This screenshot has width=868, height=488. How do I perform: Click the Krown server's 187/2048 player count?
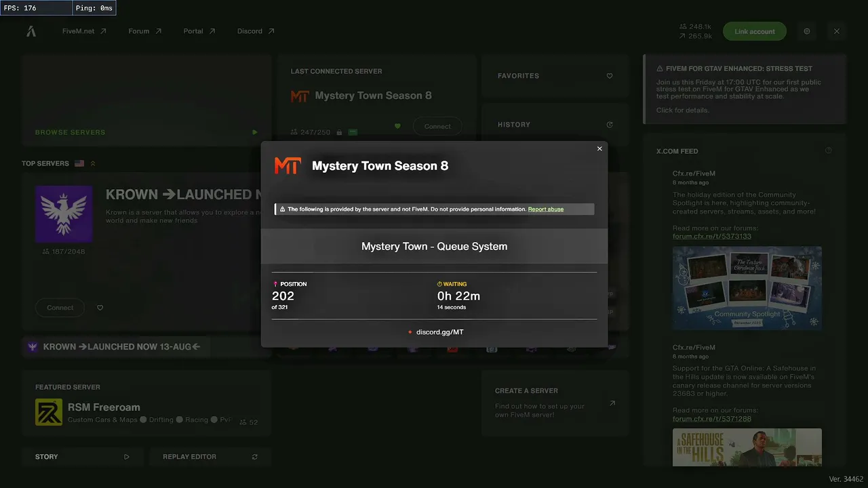[x=64, y=251]
